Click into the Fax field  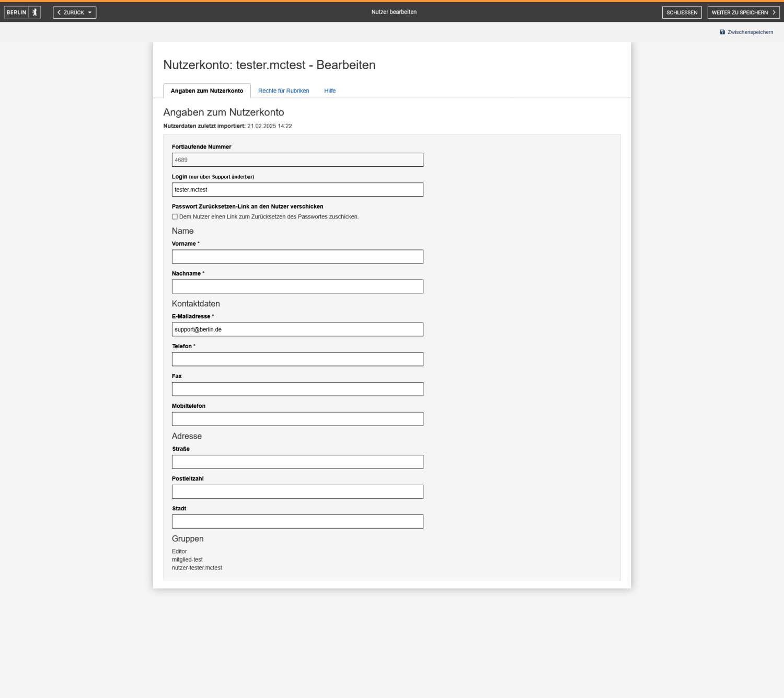tap(297, 389)
